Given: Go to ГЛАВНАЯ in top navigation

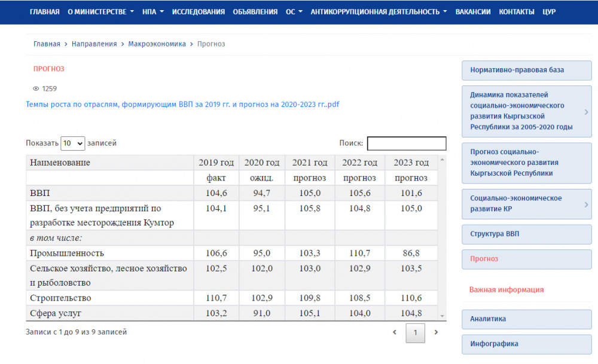Looking at the screenshot, I should (44, 12).
